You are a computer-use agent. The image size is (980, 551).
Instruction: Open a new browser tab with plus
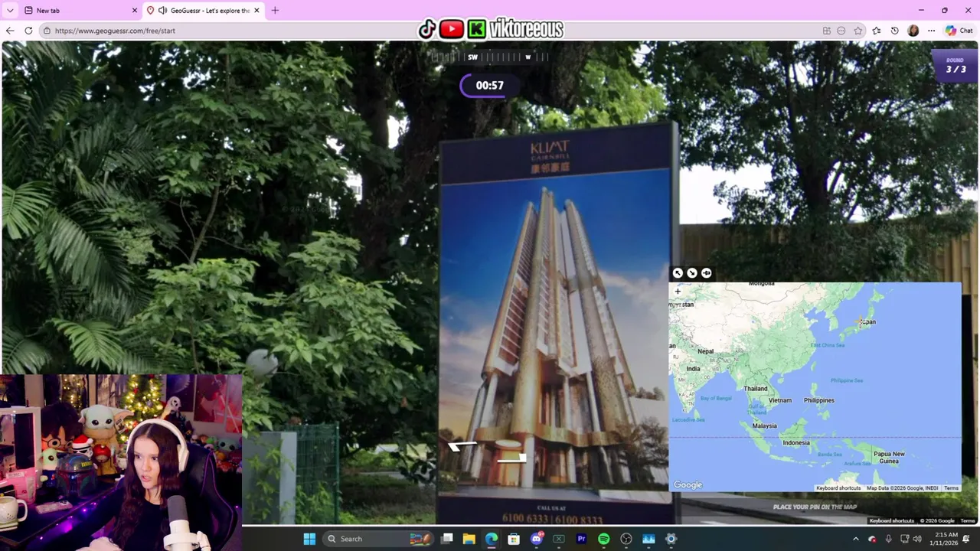275,10
